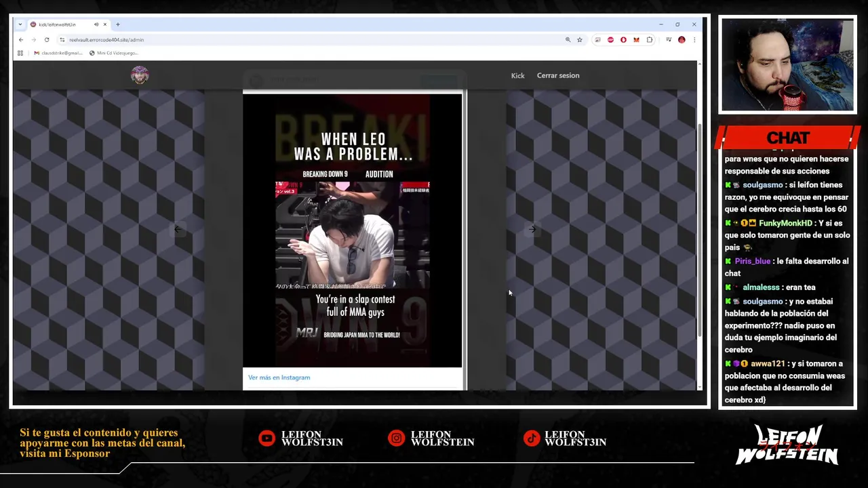
Task: Click Cerrar sesion to log out
Action: 558,75
